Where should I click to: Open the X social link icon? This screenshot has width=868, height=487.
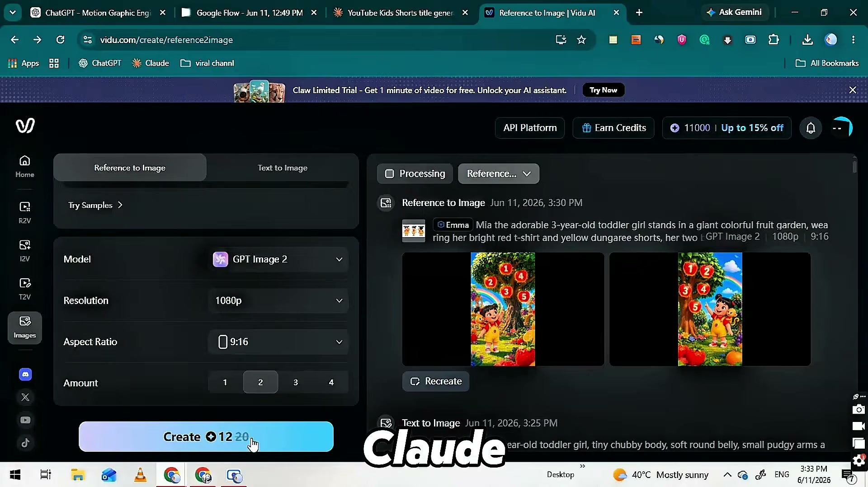[25, 397]
